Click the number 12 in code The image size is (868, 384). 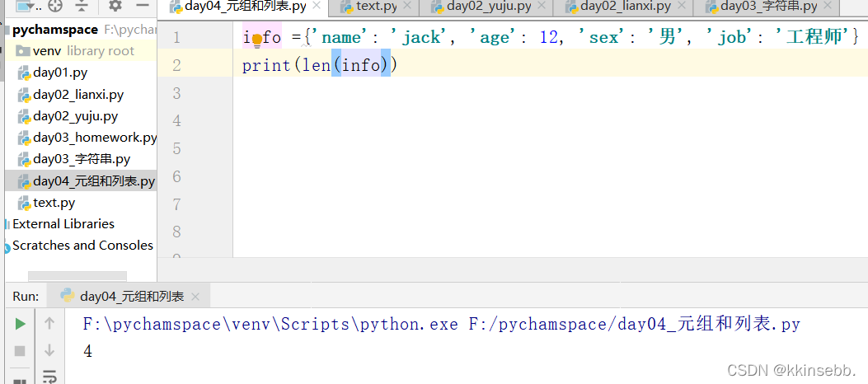click(x=549, y=38)
